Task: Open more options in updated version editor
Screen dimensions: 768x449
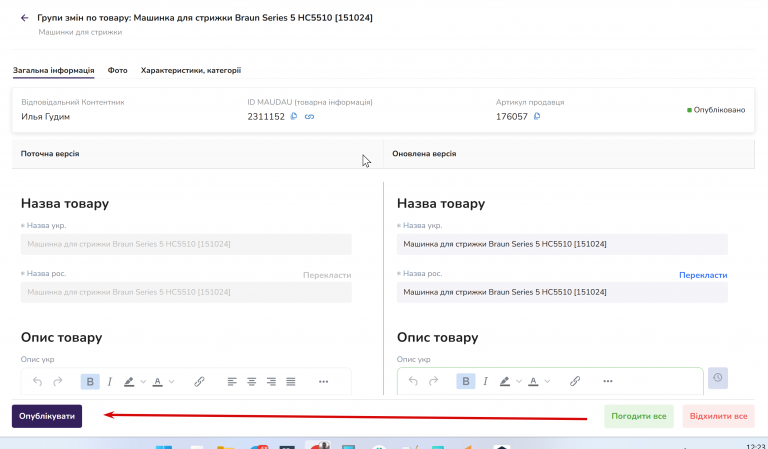Action: click(608, 381)
